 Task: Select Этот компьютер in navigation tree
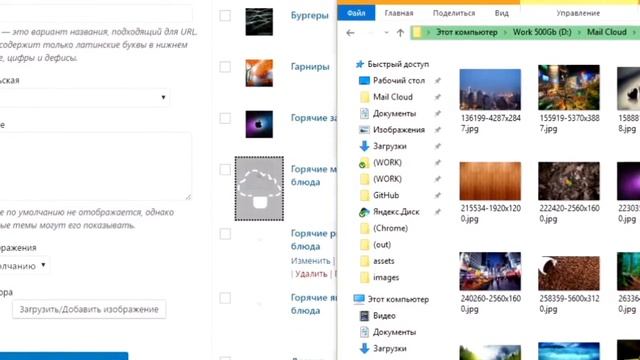[391, 299]
